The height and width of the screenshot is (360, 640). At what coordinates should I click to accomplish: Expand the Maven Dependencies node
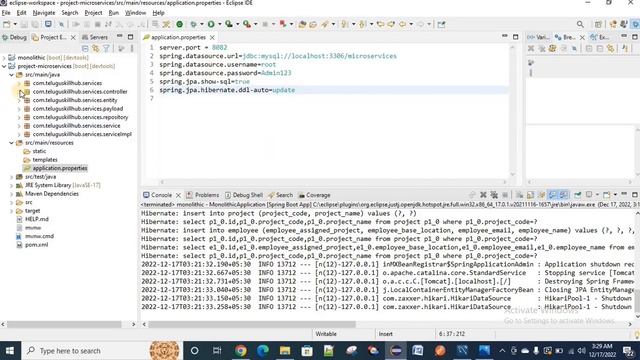[12, 194]
